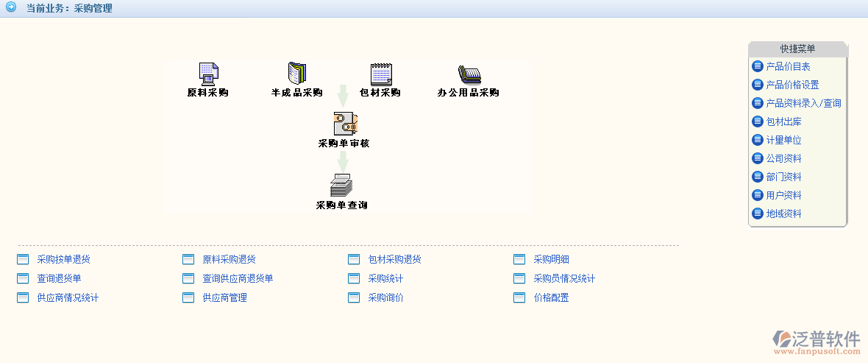Click the window icon beside 供应商情况统计
The image size is (868, 363).
[23, 297]
